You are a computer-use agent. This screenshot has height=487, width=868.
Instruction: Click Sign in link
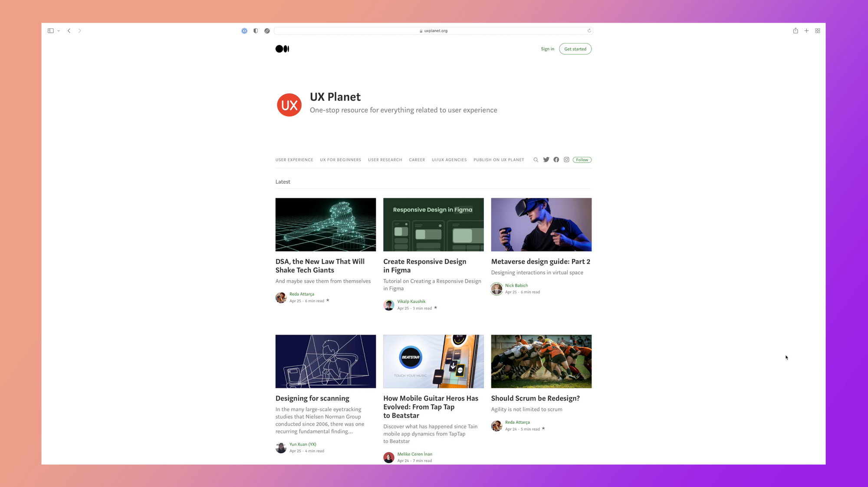pos(547,49)
